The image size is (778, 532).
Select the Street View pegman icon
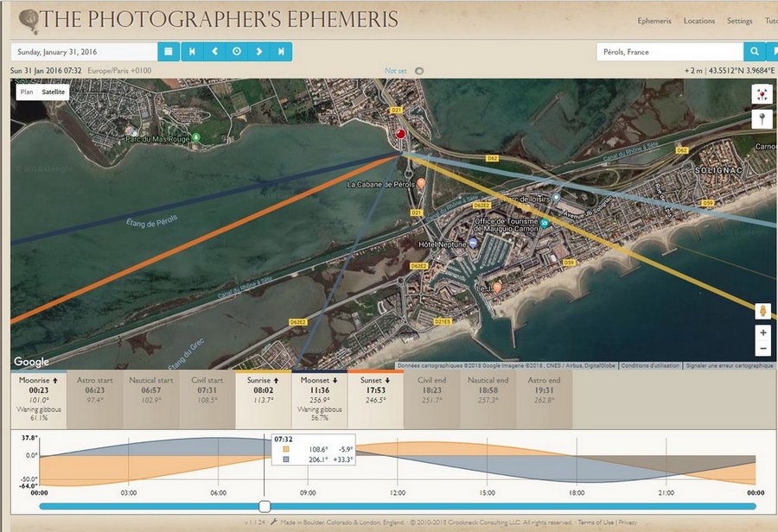tap(762, 311)
